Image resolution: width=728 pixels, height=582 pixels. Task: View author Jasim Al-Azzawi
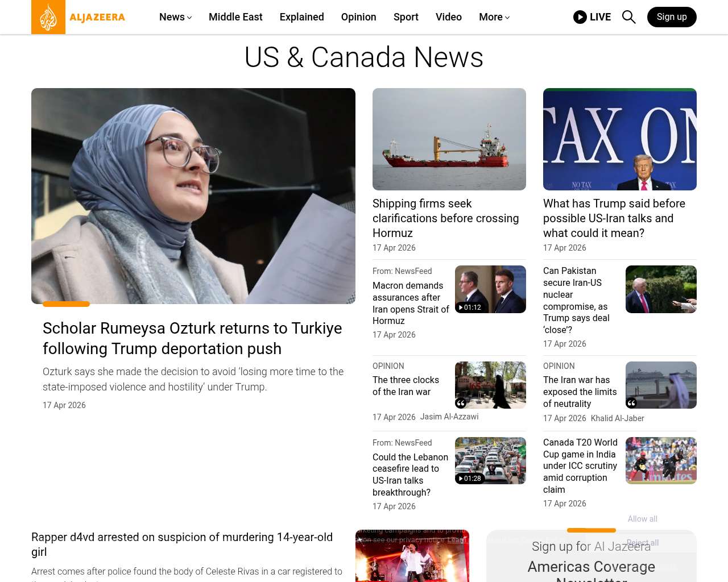[449, 417]
